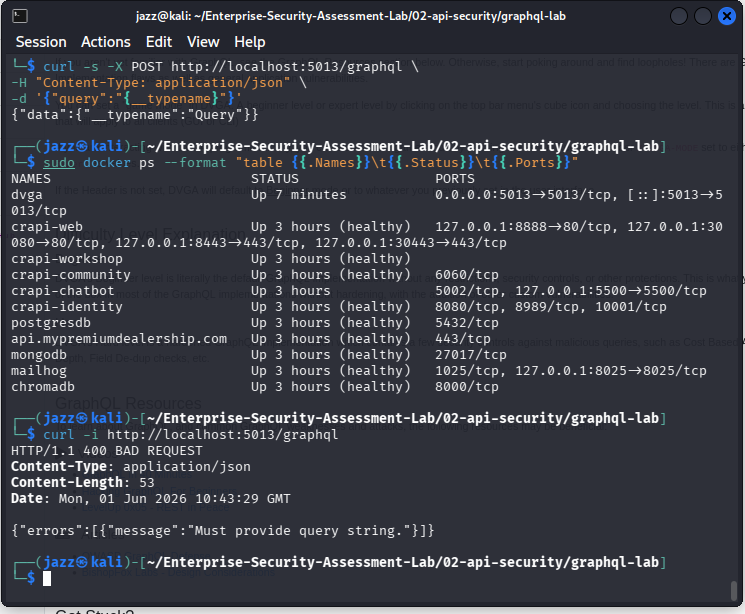Click '5432/tcp' port of postgresdb
Screen dimensions: 745x614
click(x=467, y=323)
